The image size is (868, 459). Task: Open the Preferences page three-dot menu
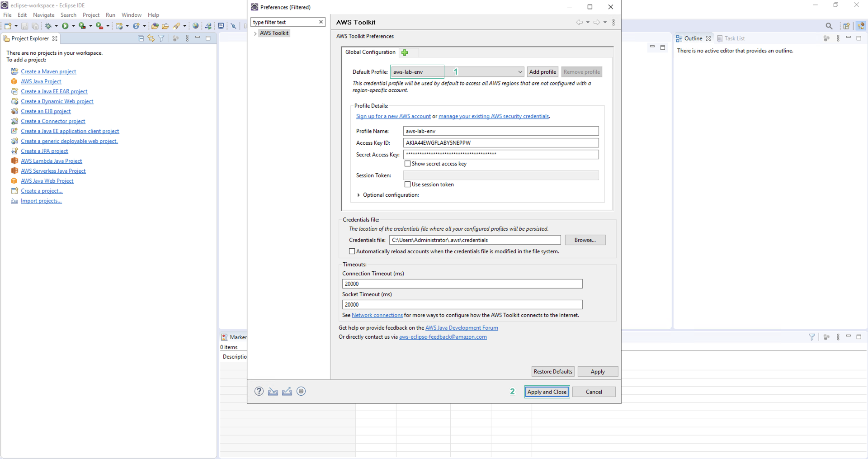(613, 22)
